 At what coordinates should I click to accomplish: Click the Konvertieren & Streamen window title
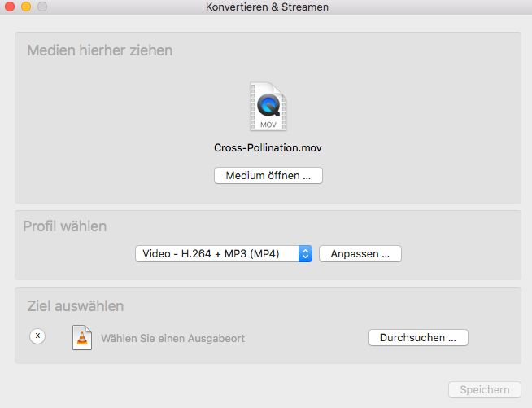[x=267, y=7]
